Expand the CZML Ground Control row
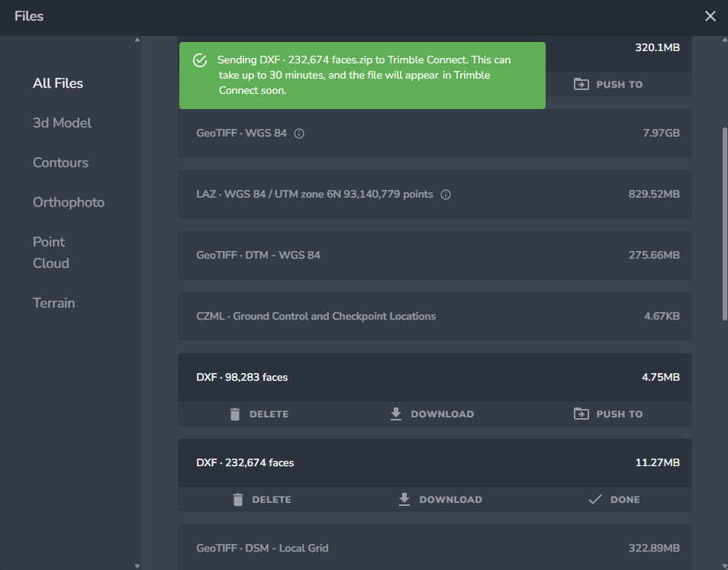Screen dimensions: 728x570 (x=434, y=317)
